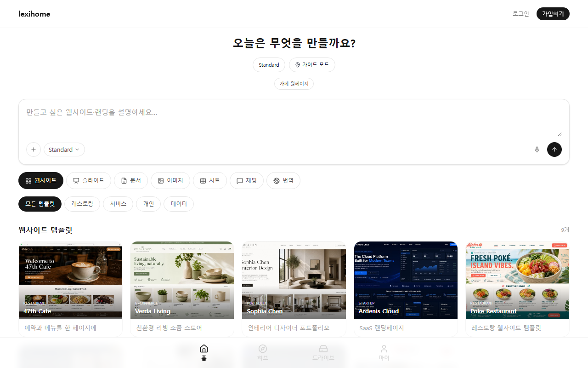This screenshot has height=368, width=588.
Task: Expand the Standard dropdown in prompt box
Action: point(64,149)
